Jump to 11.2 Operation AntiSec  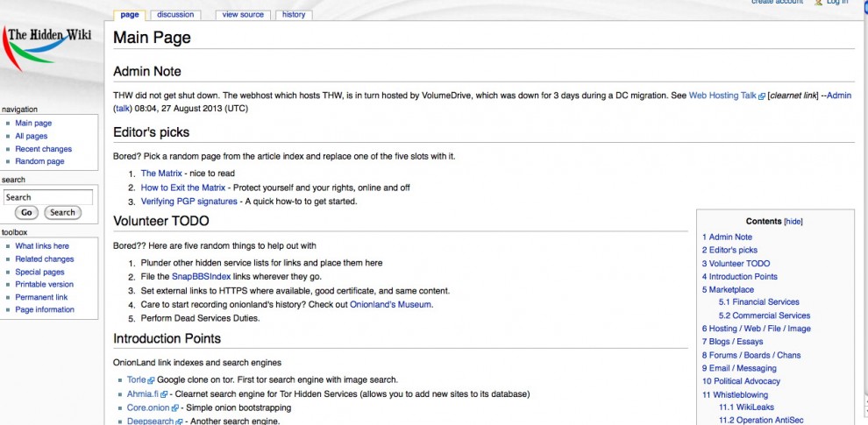tap(761, 421)
